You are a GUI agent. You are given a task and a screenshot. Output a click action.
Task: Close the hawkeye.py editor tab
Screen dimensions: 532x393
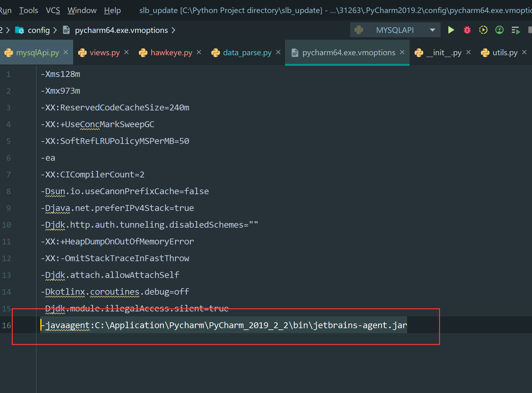[x=199, y=52]
